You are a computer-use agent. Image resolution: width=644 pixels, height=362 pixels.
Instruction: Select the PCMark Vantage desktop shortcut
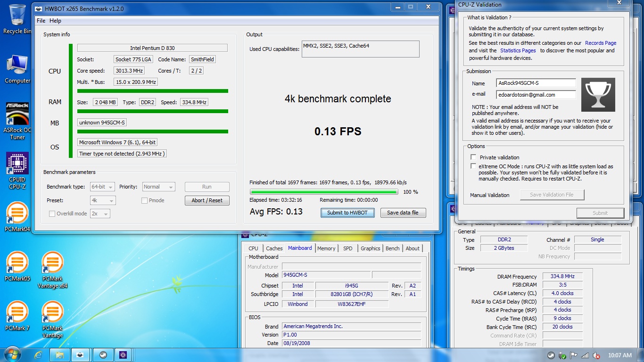(x=52, y=319)
